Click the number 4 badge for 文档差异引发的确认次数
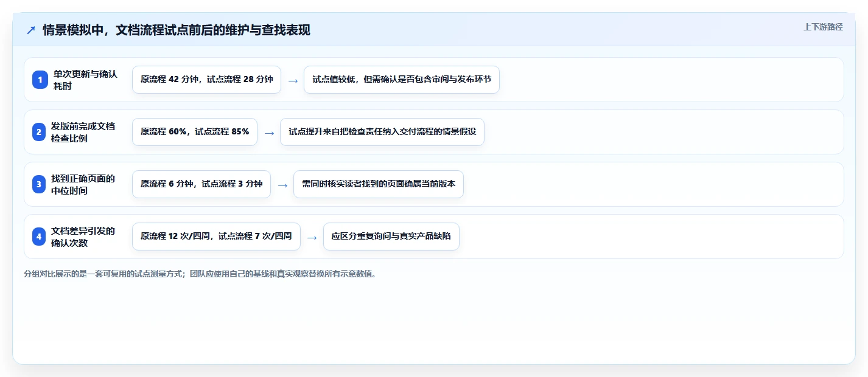This screenshot has width=868, height=377. [x=40, y=237]
